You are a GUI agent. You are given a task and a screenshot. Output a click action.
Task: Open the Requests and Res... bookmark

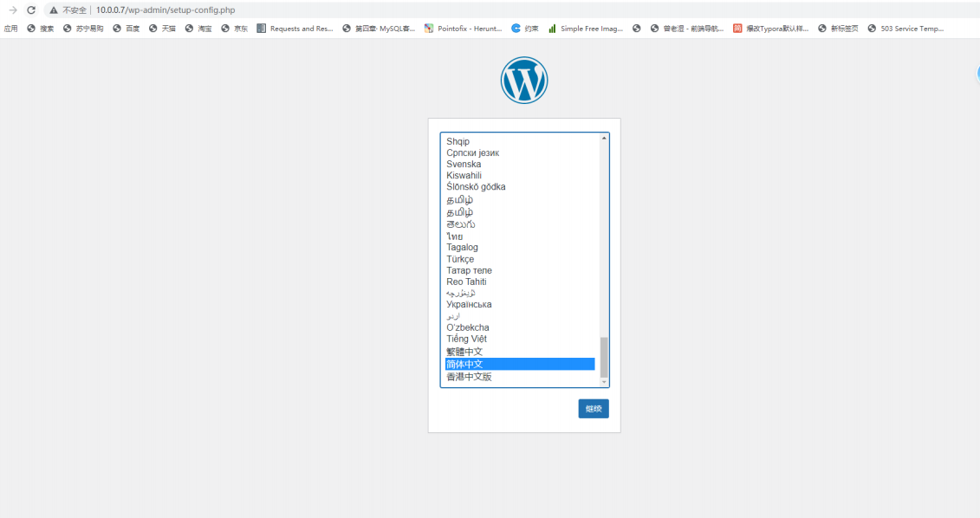[295, 28]
